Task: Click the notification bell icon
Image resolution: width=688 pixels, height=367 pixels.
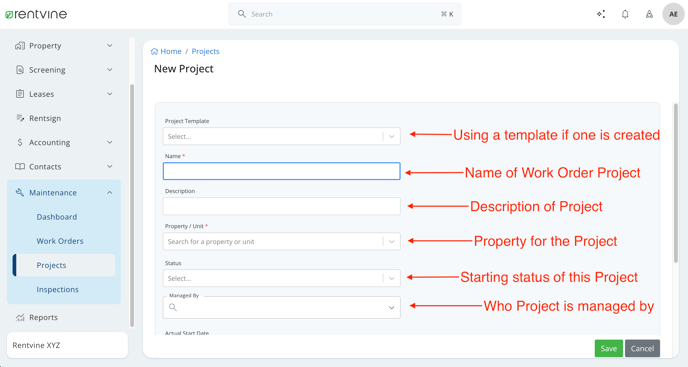Action: [x=625, y=14]
